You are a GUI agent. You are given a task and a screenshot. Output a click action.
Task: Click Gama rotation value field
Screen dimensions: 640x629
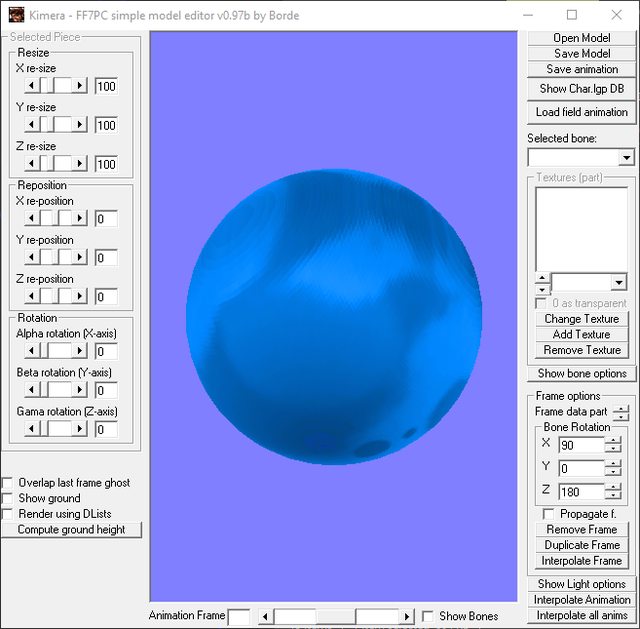coord(106,429)
